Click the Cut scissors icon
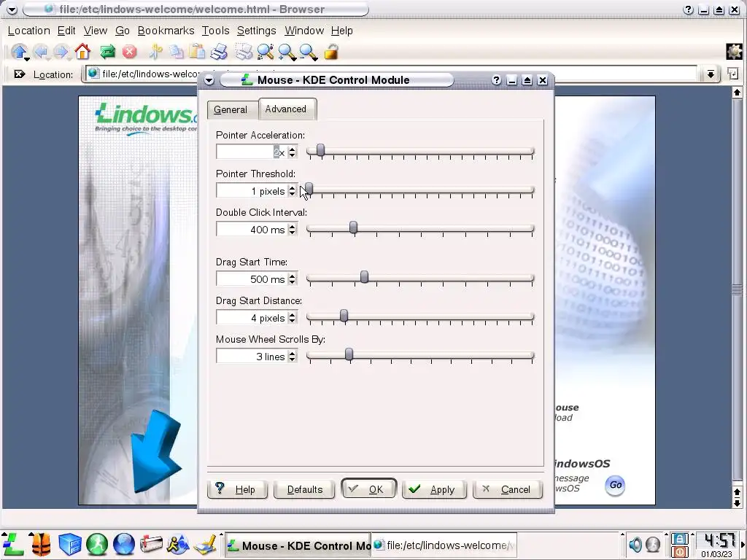This screenshot has width=747, height=560. [x=155, y=52]
